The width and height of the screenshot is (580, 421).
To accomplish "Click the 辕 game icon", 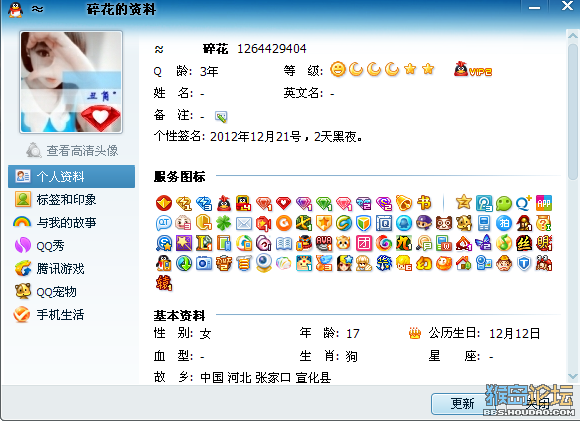I will (163, 283).
